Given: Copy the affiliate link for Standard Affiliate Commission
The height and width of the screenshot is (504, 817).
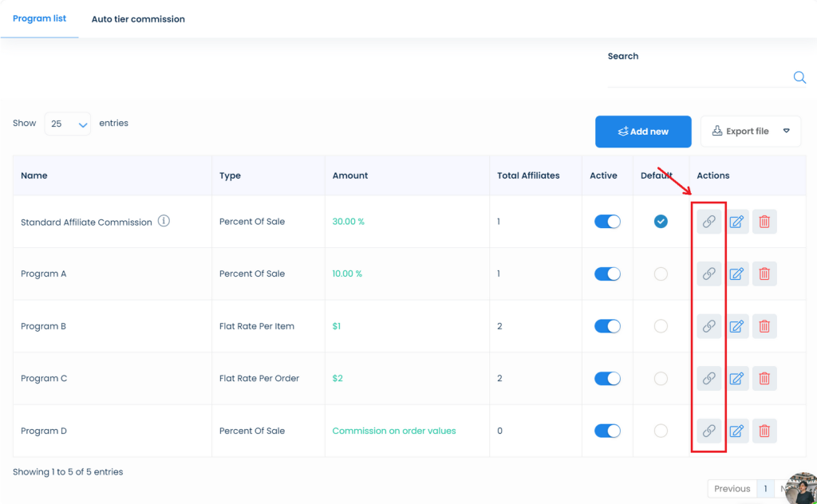Looking at the screenshot, I should (x=708, y=221).
